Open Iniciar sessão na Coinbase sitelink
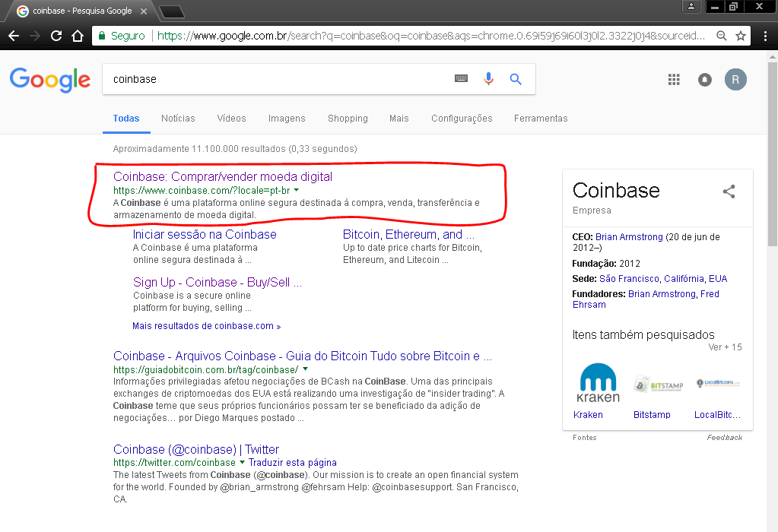 tap(205, 235)
